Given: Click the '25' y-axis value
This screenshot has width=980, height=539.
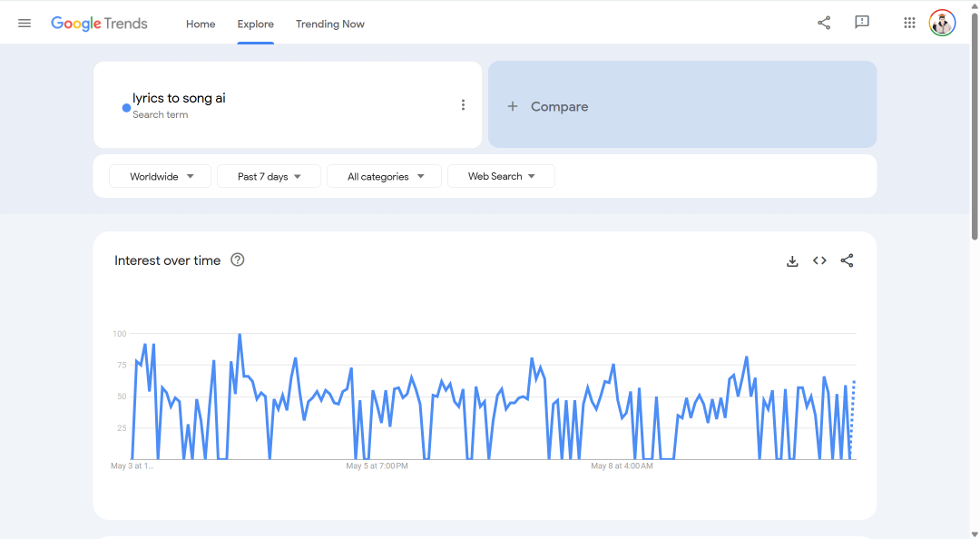Looking at the screenshot, I should pos(122,428).
